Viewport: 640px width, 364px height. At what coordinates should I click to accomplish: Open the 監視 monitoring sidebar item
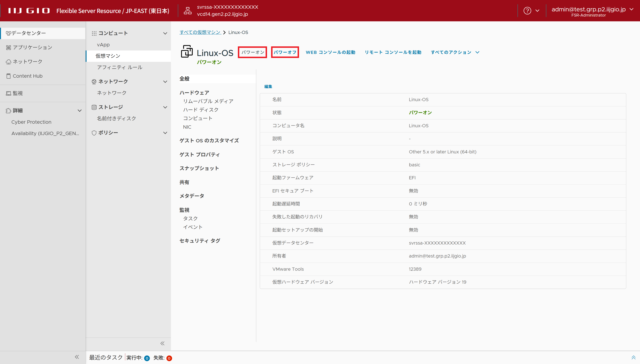pyautogui.click(x=17, y=93)
